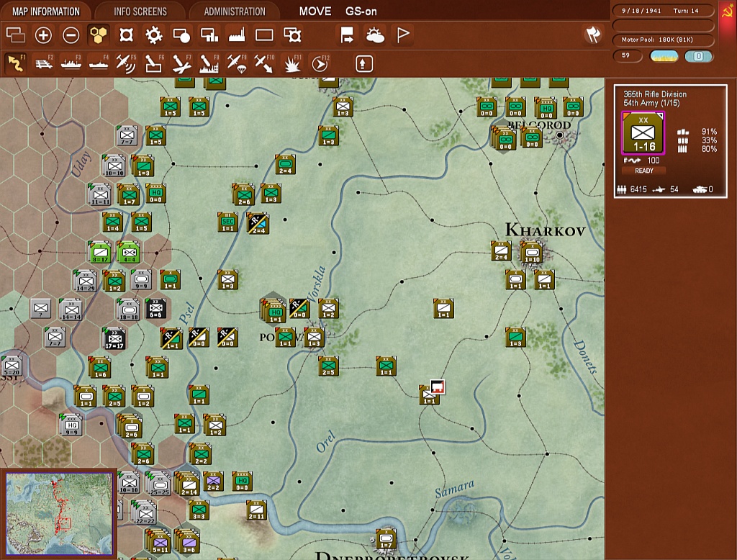Image resolution: width=737 pixels, height=560 pixels.
Task: Click the ground weather condition indicator
Action: coord(664,56)
